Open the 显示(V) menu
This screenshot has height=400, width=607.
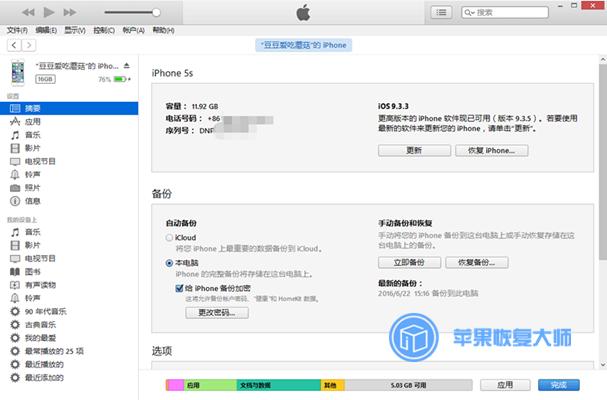tap(75, 30)
